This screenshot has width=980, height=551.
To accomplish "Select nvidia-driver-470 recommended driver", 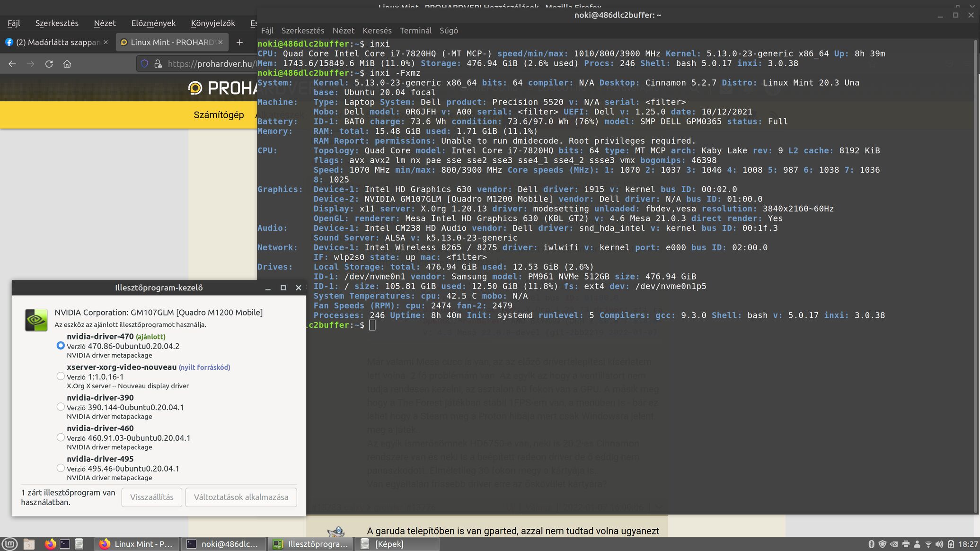I will pos(60,346).
